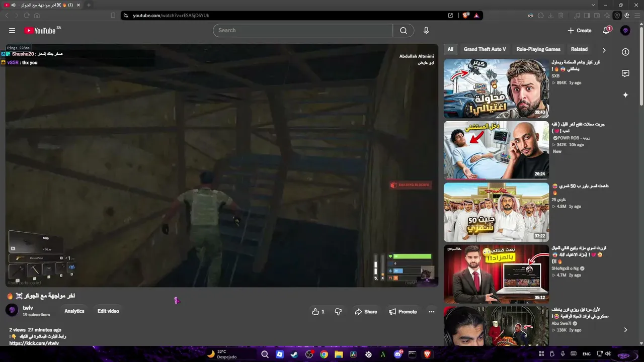The width and height of the screenshot is (644, 362).
Task: Start voice search with the microphone
Action: point(426,31)
